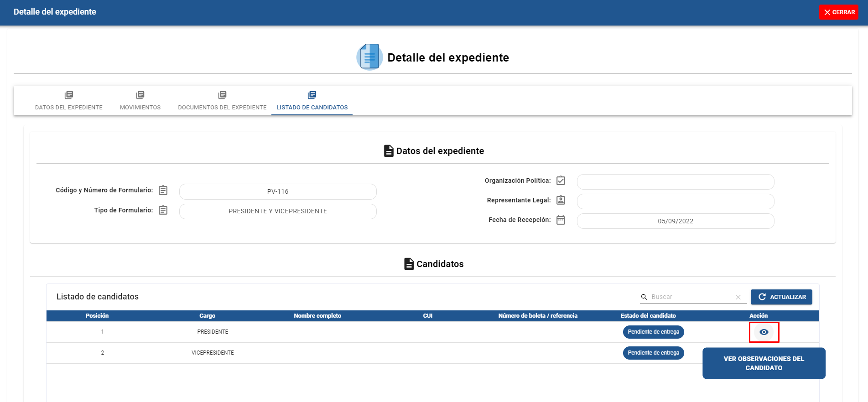Open the Documentos del Expediente tab

point(222,101)
